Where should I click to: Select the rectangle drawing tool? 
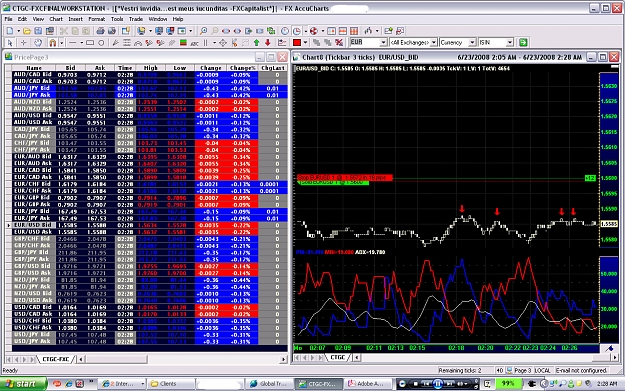click(90, 42)
